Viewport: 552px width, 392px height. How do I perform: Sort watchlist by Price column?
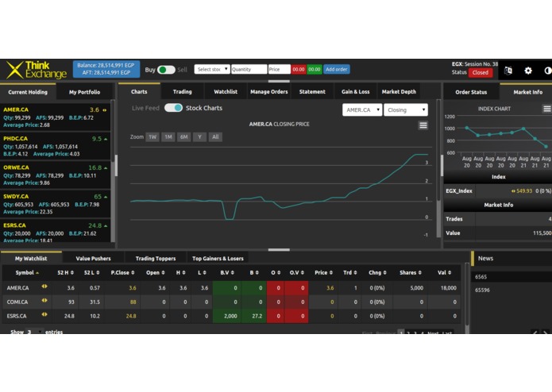[323, 272]
